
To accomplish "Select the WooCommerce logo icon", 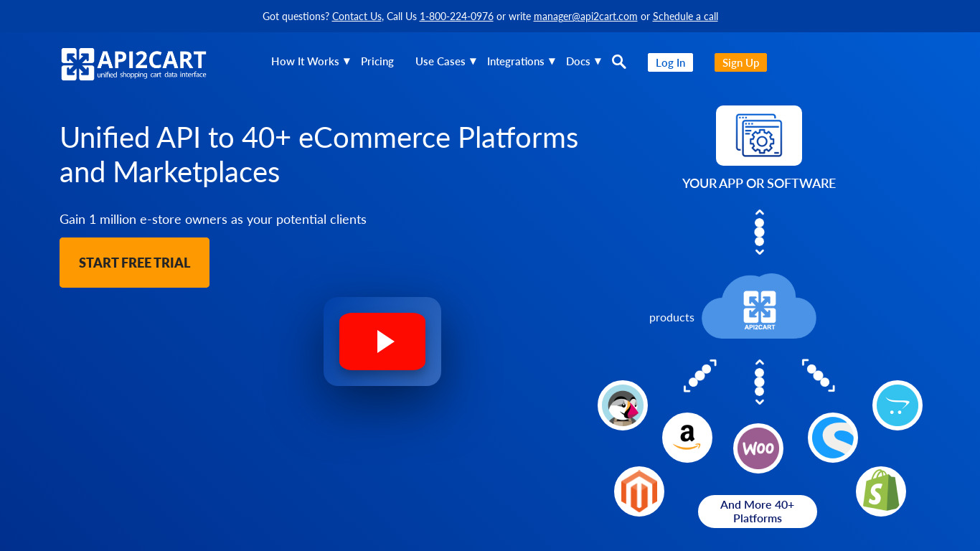I will click(758, 448).
